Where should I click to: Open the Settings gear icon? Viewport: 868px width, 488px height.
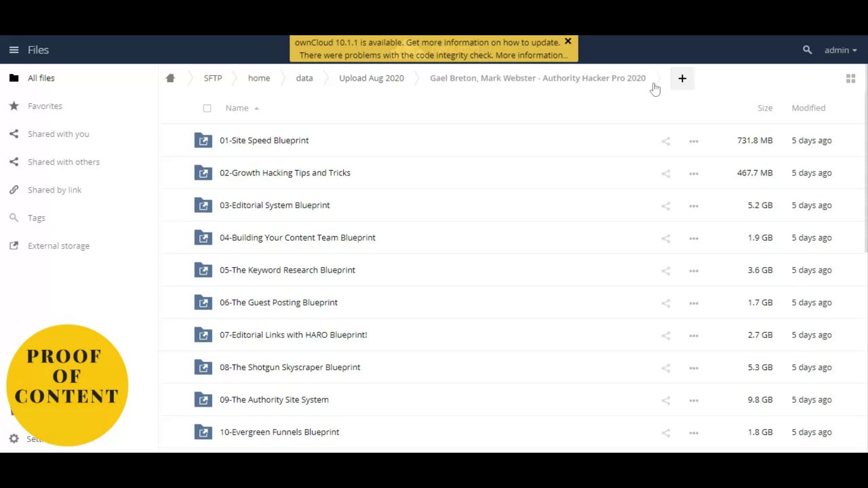point(14,439)
